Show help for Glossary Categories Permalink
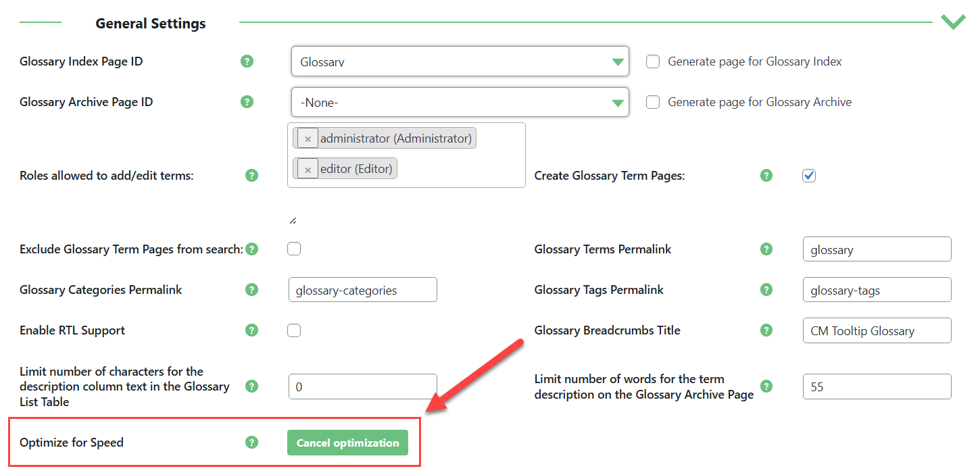 [x=251, y=290]
